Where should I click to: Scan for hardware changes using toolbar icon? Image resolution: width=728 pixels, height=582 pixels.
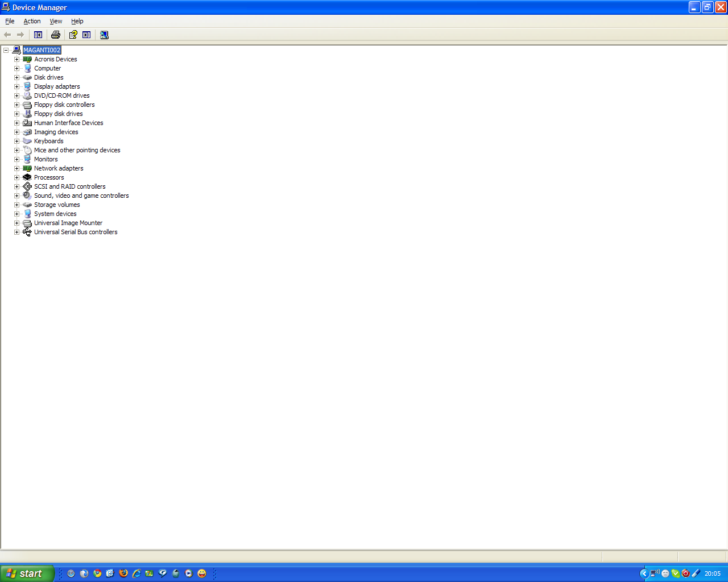[104, 35]
